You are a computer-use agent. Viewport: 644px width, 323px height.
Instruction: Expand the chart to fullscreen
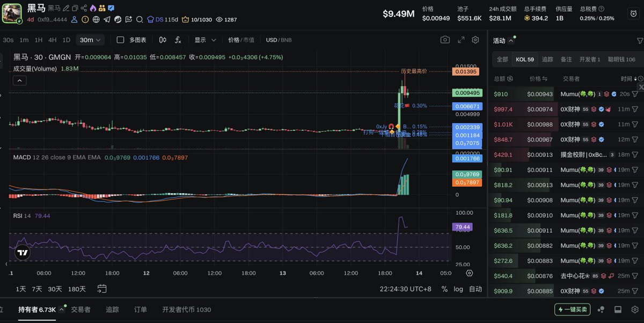[x=460, y=39]
